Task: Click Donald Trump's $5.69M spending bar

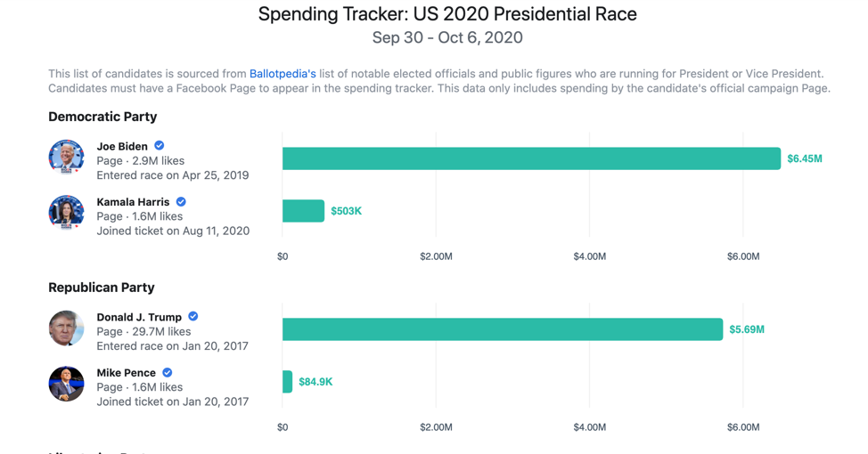Action: click(502, 329)
